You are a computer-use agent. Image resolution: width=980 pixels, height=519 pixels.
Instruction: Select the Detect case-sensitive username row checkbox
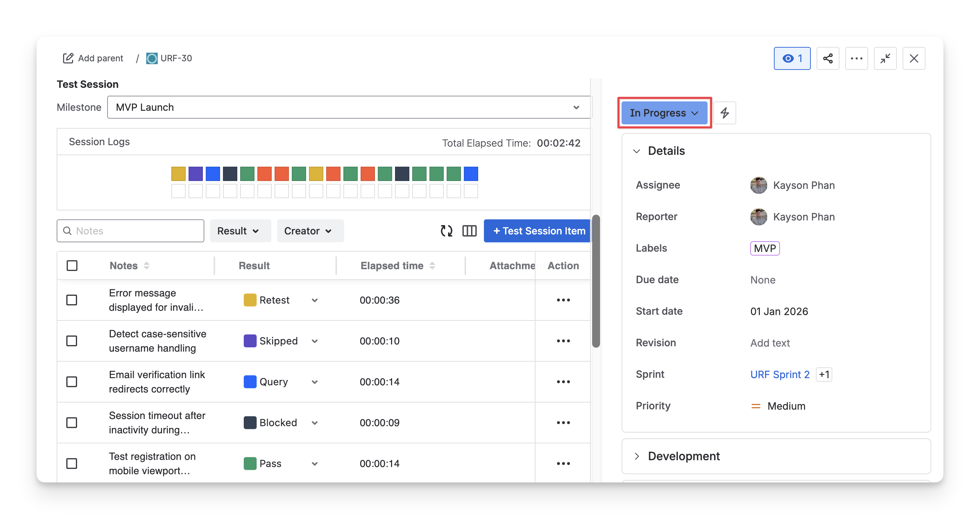click(72, 341)
